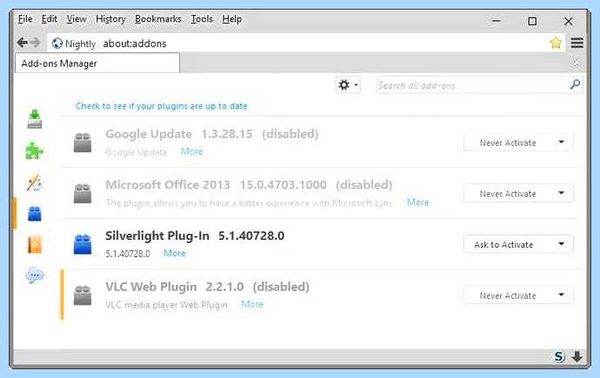The height and width of the screenshot is (378, 600).
Task: Click the back arrow navigation button
Action: pos(22,42)
